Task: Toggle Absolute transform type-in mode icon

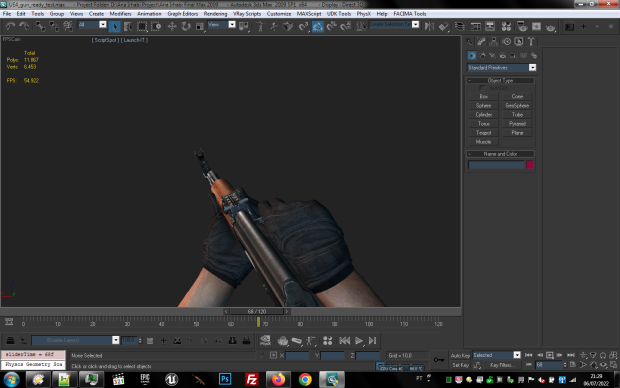Action: click(273, 355)
